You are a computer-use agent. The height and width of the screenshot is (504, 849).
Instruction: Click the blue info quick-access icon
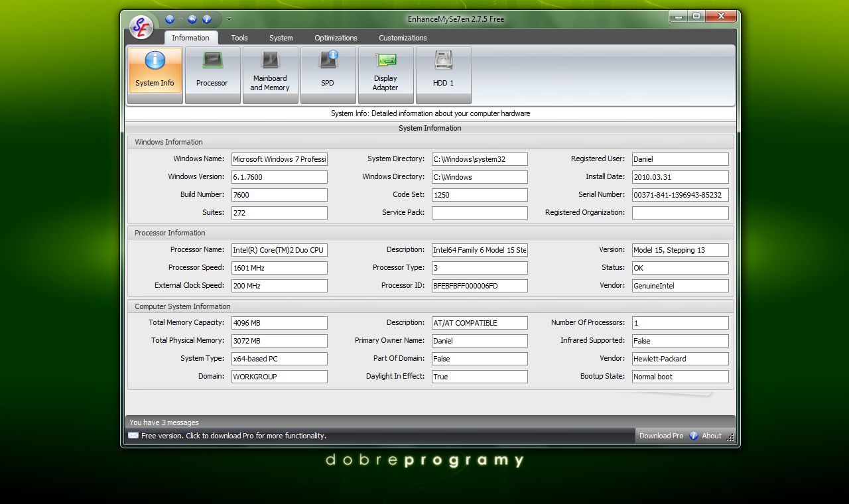(207, 19)
